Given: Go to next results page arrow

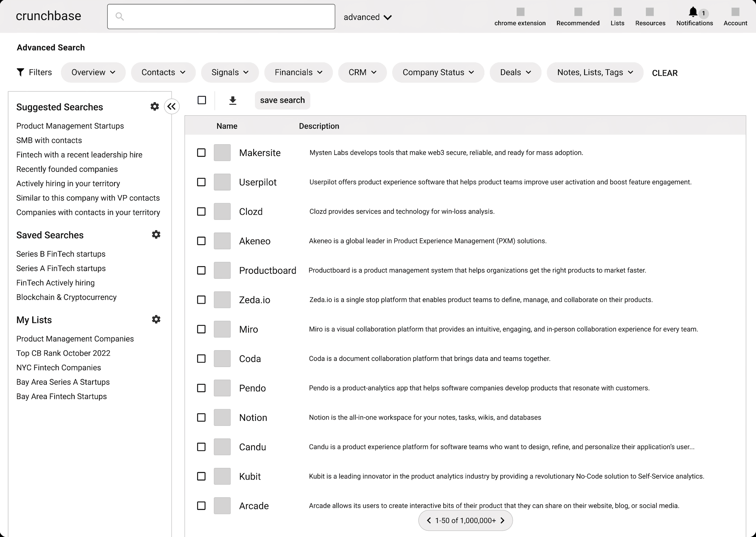Looking at the screenshot, I should click(502, 521).
